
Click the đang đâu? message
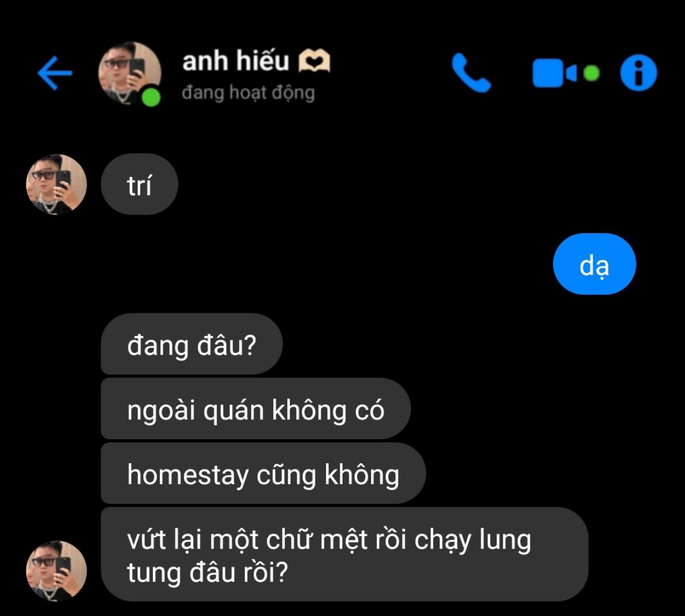(x=192, y=345)
